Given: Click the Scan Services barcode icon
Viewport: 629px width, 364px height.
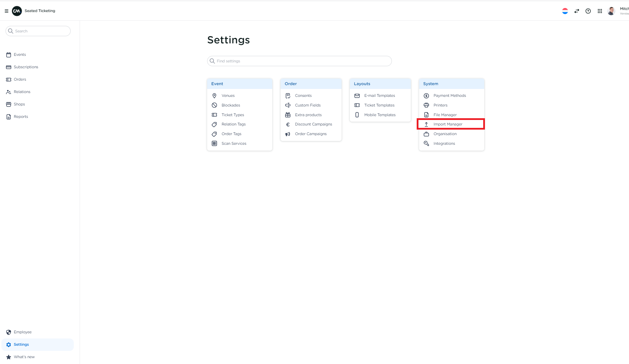Looking at the screenshot, I should coord(214,143).
